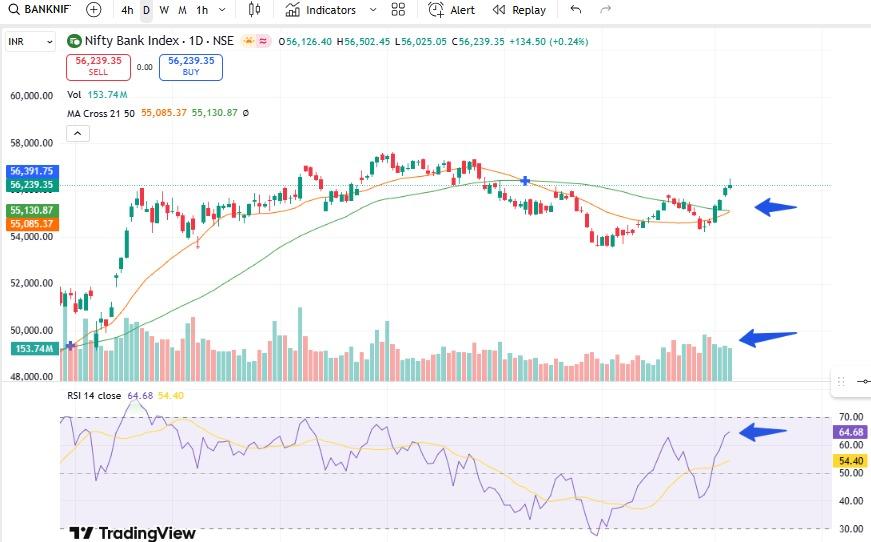The image size is (871, 542).
Task: Select the Vol indicator legend label
Action: click(74, 95)
